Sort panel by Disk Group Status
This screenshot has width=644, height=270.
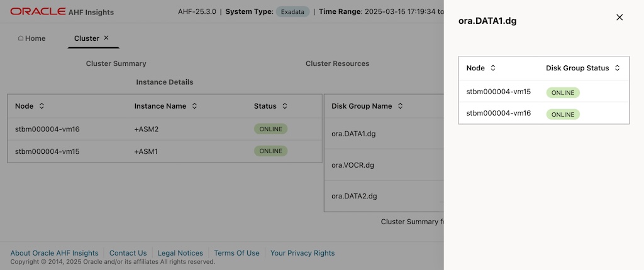pos(618,68)
